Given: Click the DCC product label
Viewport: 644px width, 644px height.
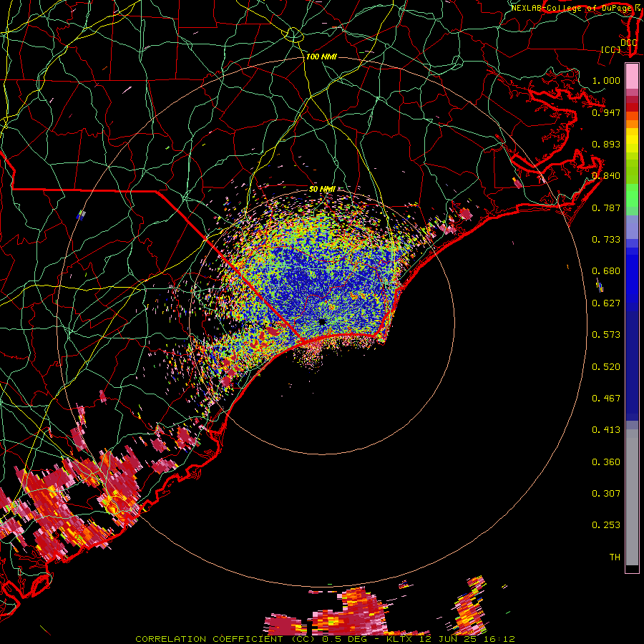Looking at the screenshot, I should click(629, 43).
